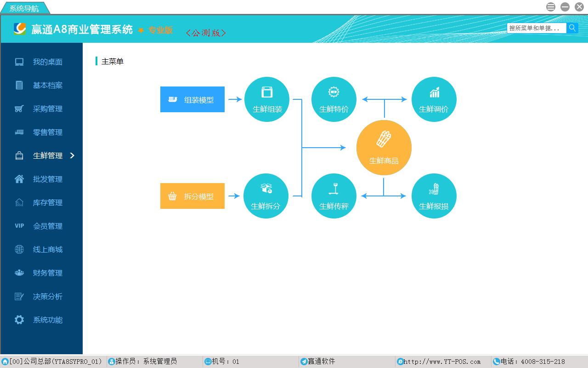Open the 生鲜调价 circle icon

[x=434, y=99]
